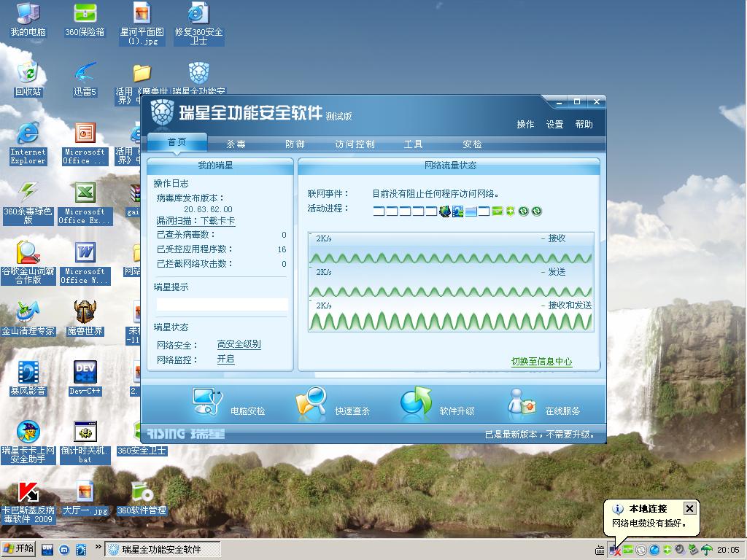Open 倒计时关机.bat desktop icon
The width and height of the screenshot is (747, 560).
click(85, 442)
